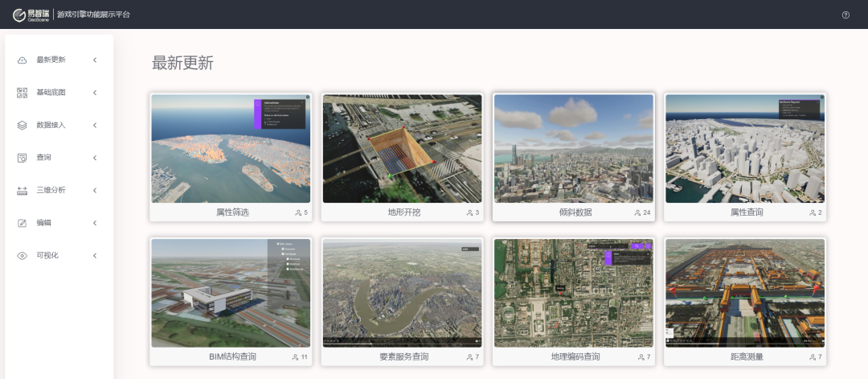Image resolution: width=868 pixels, height=379 pixels.
Task: Open the 地形开挖 demo title link
Action: pyautogui.click(x=404, y=212)
